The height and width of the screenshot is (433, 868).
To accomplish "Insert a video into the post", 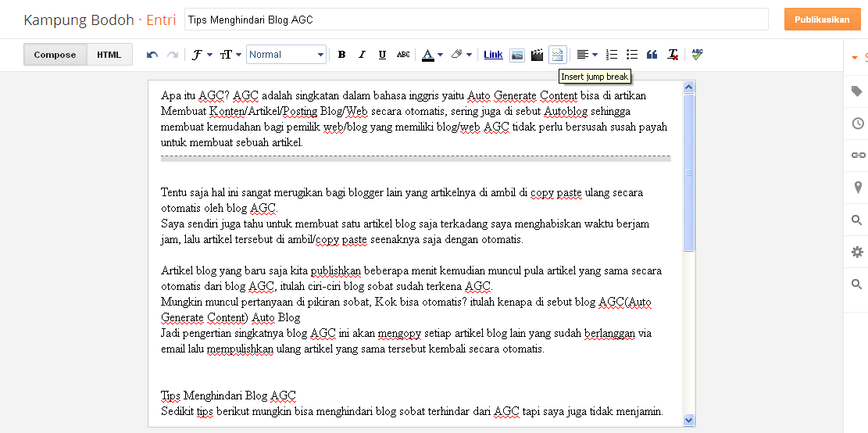I will pyautogui.click(x=537, y=55).
